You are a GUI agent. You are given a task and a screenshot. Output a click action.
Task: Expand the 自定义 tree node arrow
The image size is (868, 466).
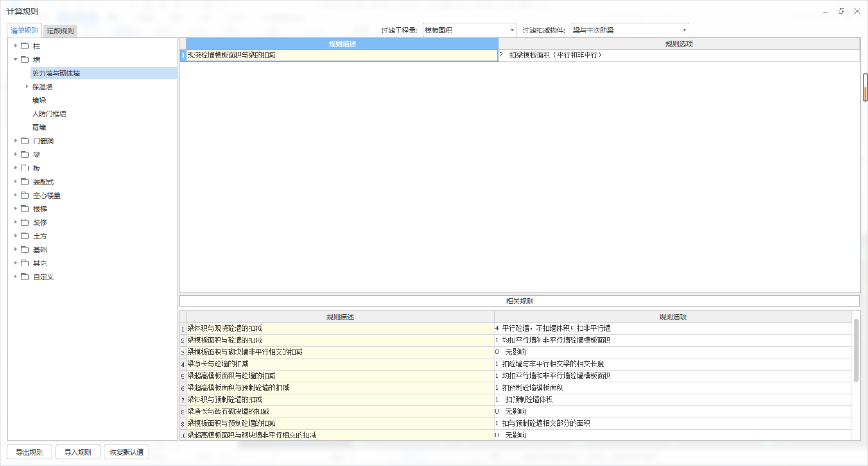click(15, 276)
